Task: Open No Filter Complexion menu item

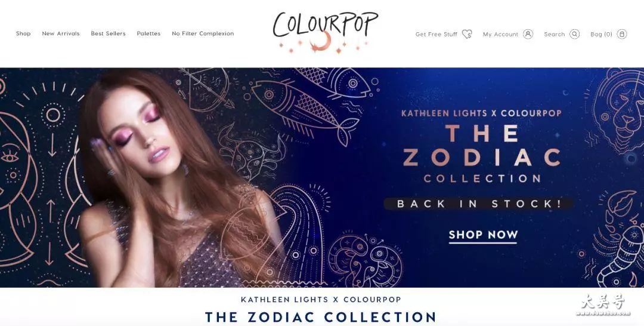Action: click(203, 33)
